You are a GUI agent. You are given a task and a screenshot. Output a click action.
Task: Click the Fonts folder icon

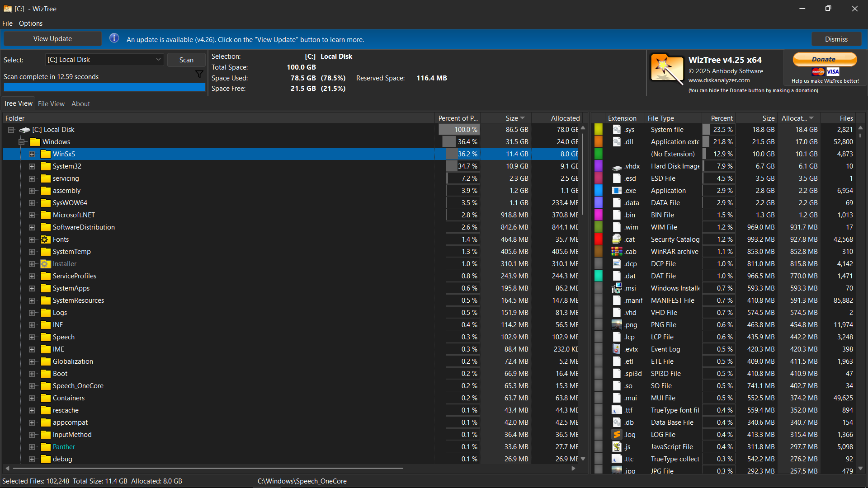(x=45, y=239)
